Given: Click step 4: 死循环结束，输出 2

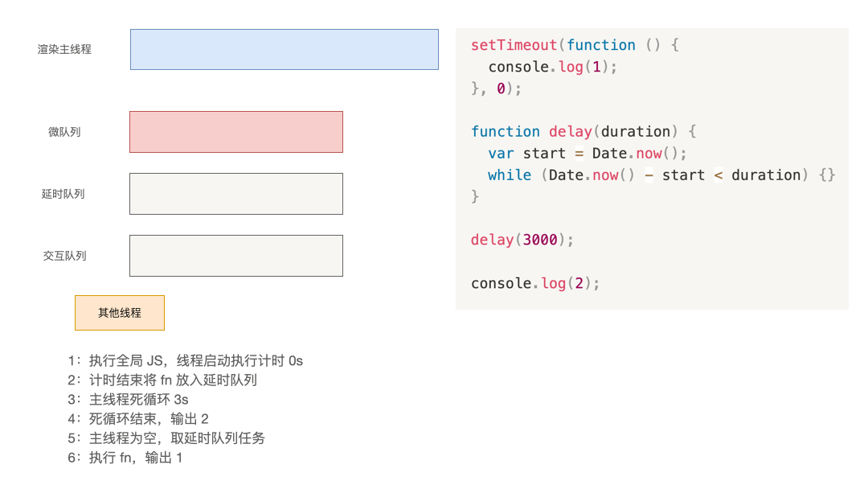Looking at the screenshot, I should [138, 419].
